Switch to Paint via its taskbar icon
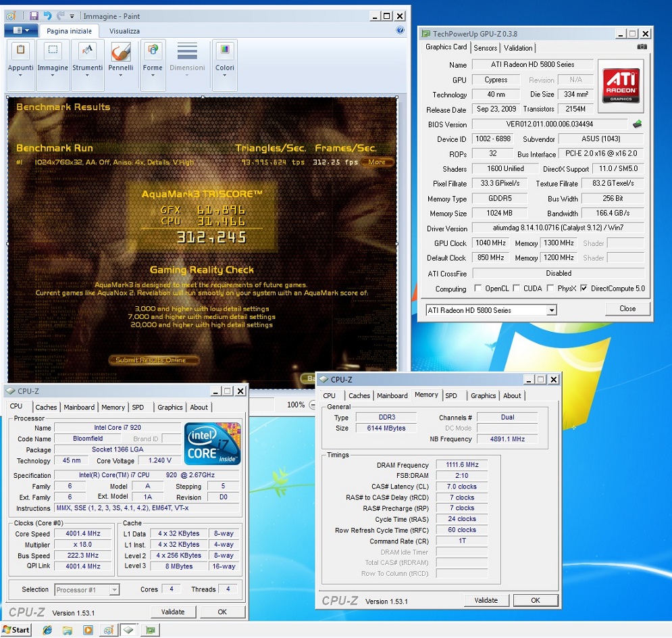Image resolution: width=672 pixels, height=638 pixels. click(x=109, y=630)
